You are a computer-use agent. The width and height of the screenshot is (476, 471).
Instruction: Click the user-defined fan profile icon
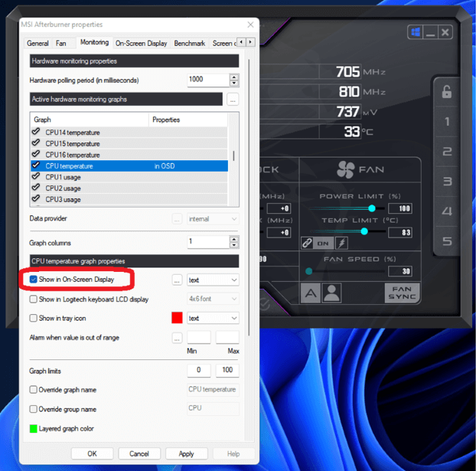point(331,293)
